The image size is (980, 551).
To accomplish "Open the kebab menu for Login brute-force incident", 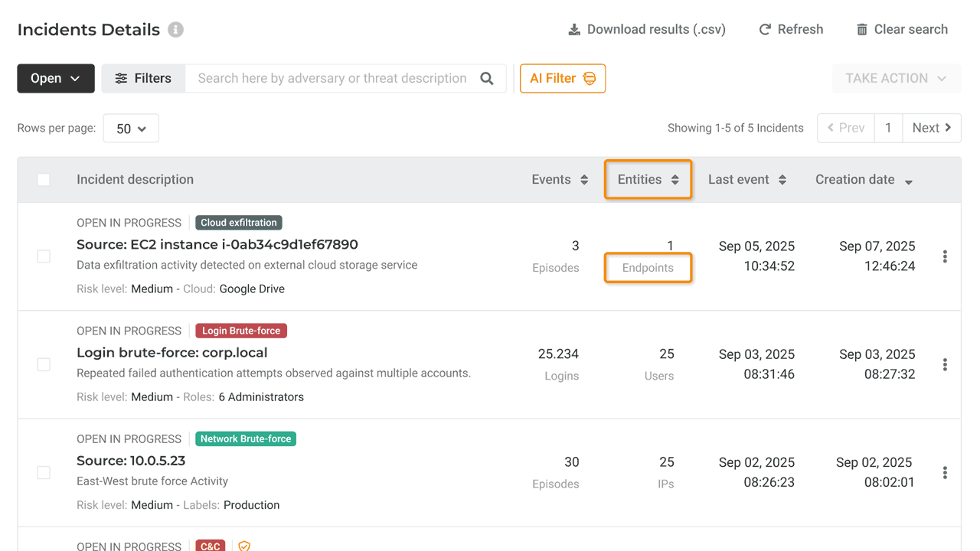I will pyautogui.click(x=945, y=364).
